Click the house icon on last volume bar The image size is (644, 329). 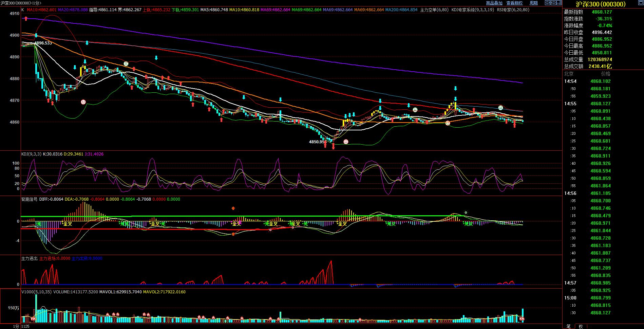pos(522,319)
